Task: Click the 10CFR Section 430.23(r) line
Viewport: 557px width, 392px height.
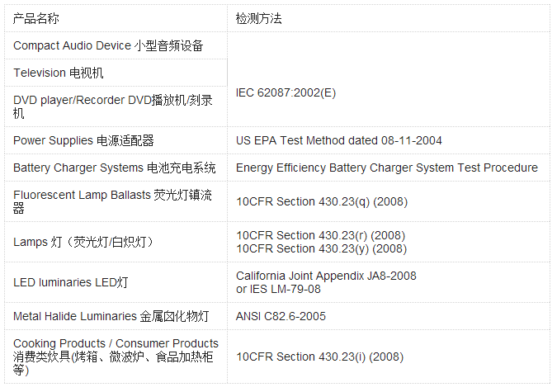Action: click(x=320, y=235)
